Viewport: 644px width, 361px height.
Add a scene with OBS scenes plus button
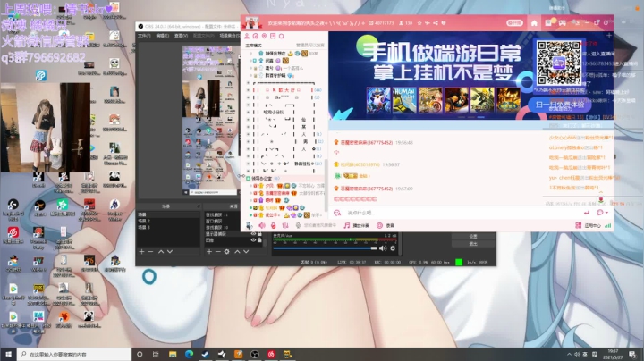[x=141, y=251]
